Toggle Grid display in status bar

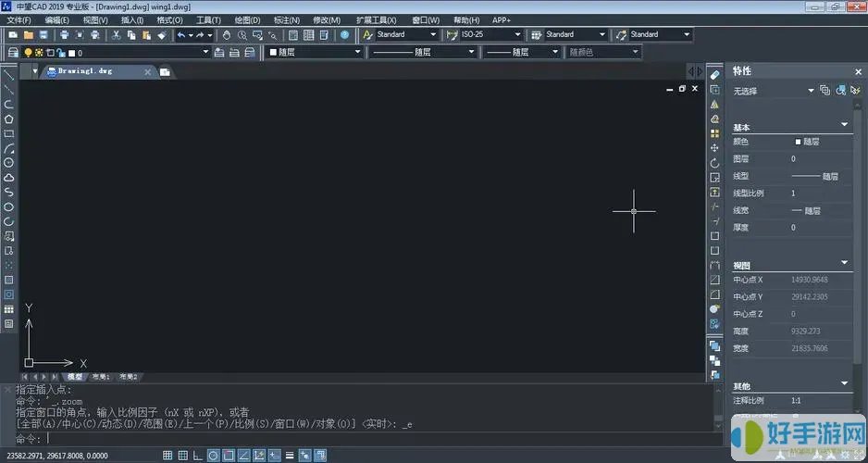click(x=182, y=456)
